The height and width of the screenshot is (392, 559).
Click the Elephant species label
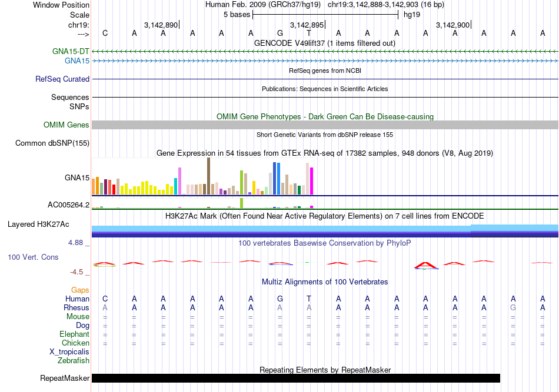(74, 334)
